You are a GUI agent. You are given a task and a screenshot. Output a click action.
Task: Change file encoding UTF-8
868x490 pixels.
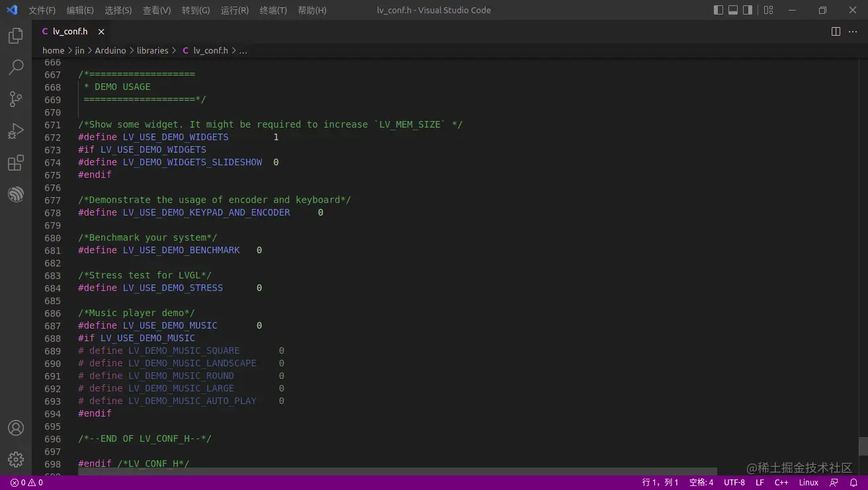(x=734, y=483)
